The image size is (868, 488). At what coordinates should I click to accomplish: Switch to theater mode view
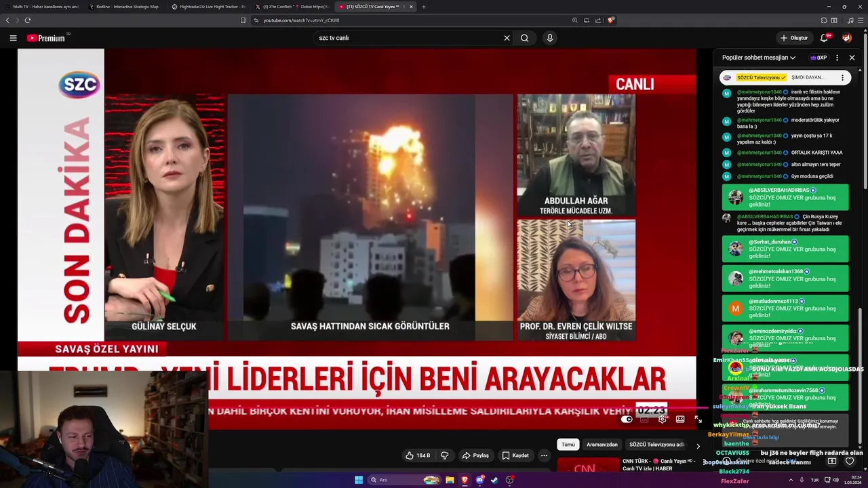pos(680,420)
